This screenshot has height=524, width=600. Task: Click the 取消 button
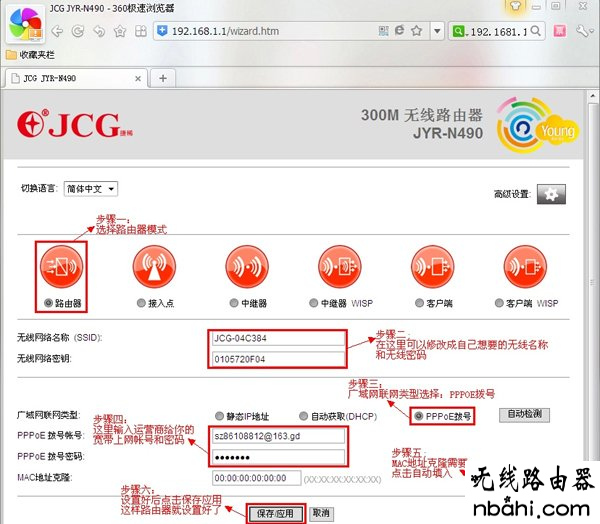(x=321, y=513)
